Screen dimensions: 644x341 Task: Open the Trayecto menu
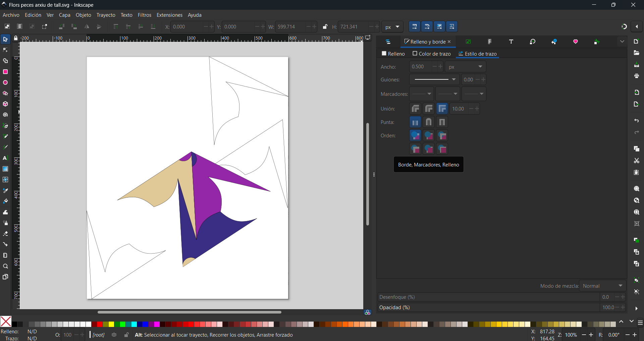coord(106,15)
